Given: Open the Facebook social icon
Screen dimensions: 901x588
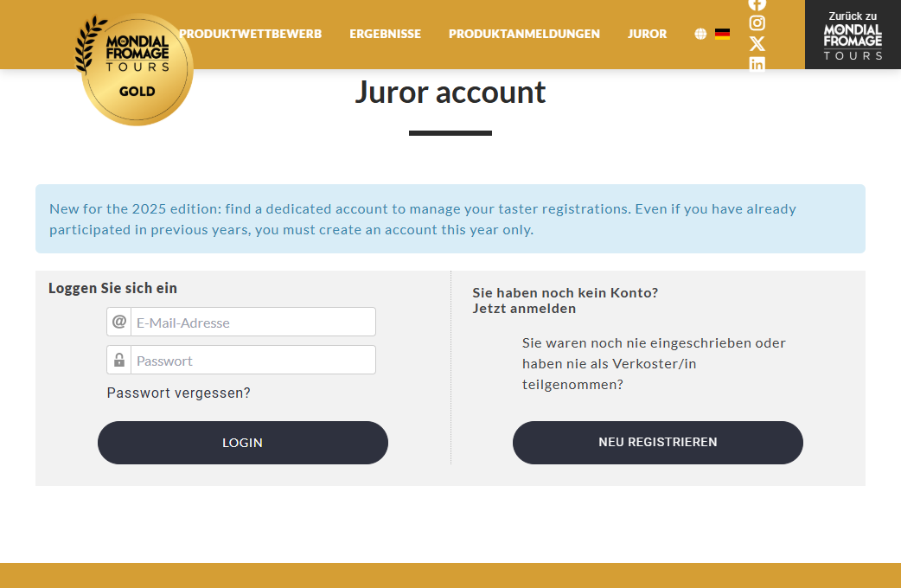Looking at the screenshot, I should (x=757, y=4).
